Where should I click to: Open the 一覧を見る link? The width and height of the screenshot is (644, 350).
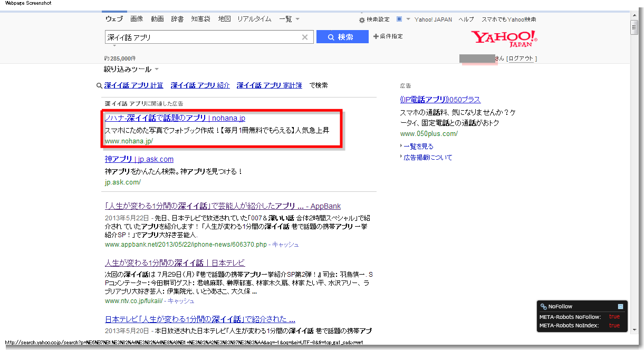click(x=418, y=147)
